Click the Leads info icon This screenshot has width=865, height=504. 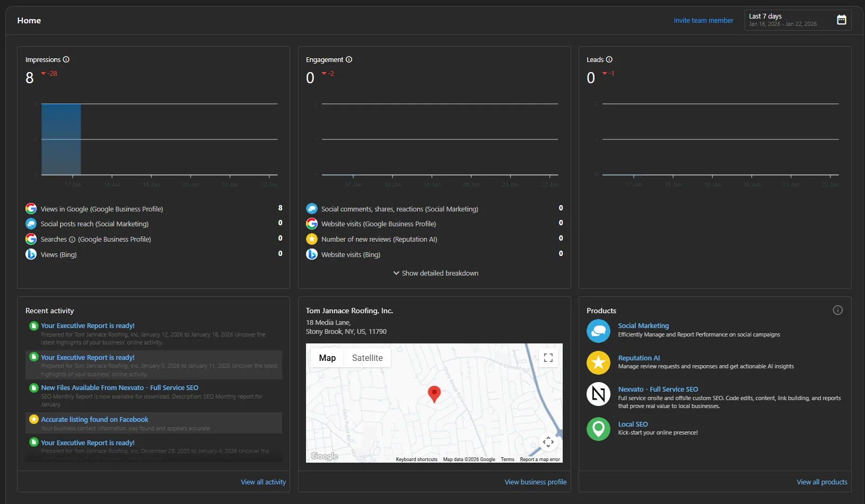609,59
